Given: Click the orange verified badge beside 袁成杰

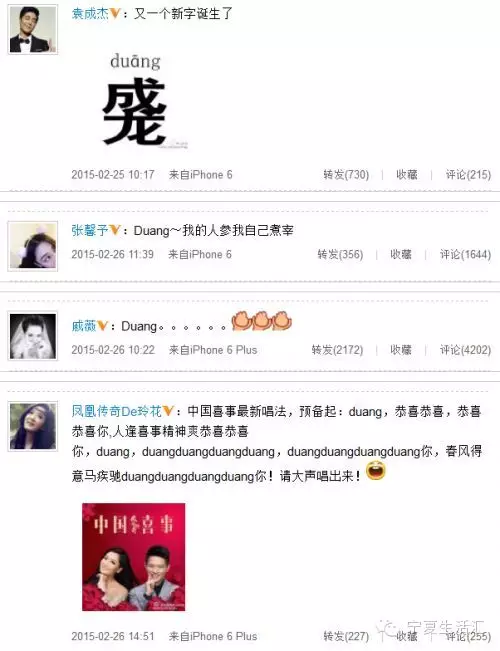Looking at the screenshot, I should pos(114,14).
